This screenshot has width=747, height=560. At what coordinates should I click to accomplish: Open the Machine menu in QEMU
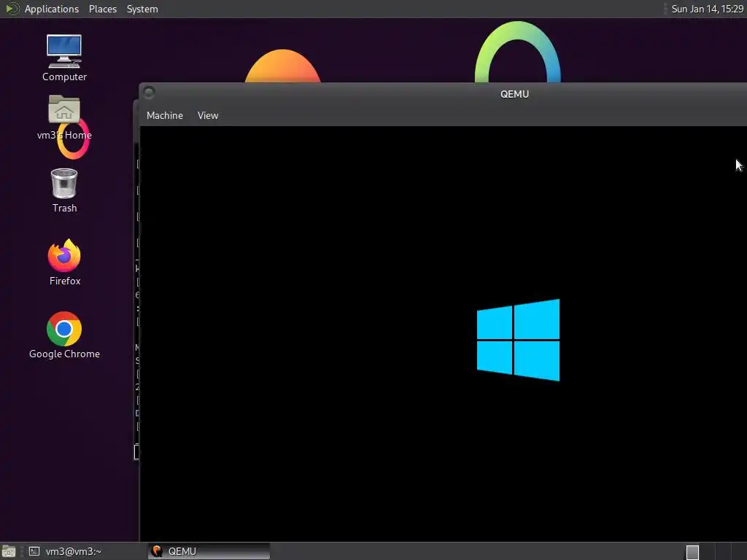click(164, 116)
